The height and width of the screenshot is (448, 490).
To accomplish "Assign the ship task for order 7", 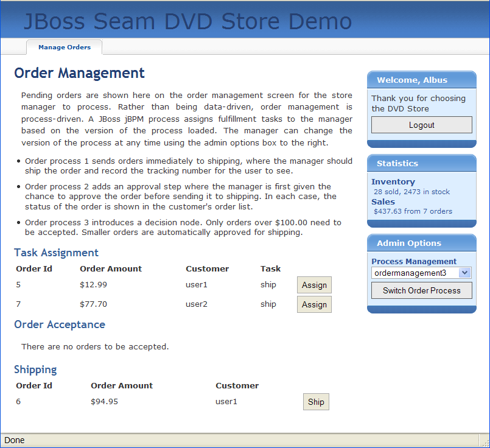I will pyautogui.click(x=314, y=304).
